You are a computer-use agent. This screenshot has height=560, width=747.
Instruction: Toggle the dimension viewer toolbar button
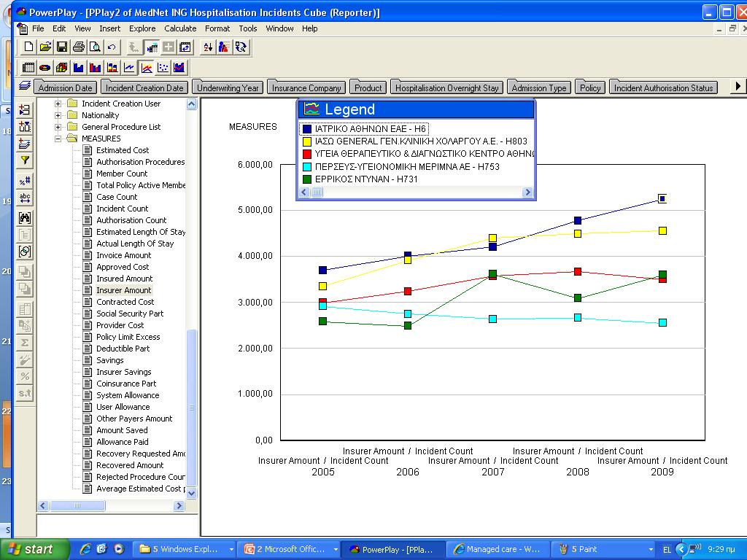(x=152, y=47)
